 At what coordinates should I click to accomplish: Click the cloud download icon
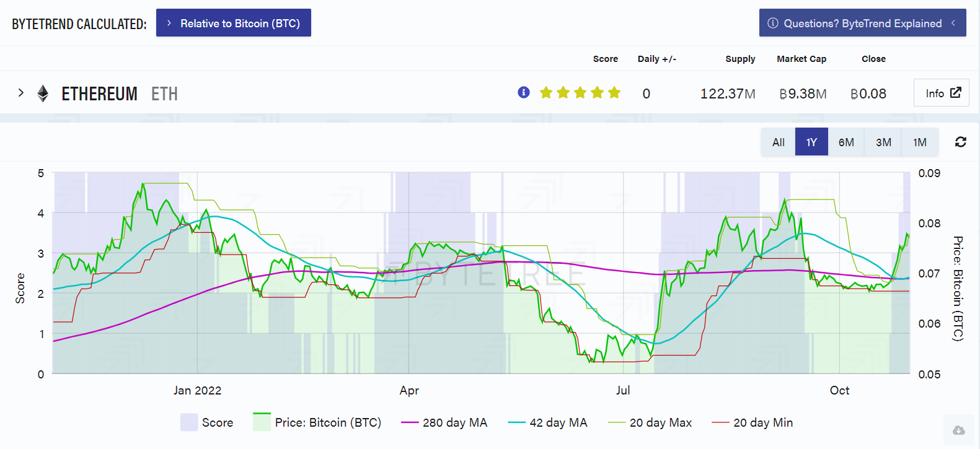[958, 430]
